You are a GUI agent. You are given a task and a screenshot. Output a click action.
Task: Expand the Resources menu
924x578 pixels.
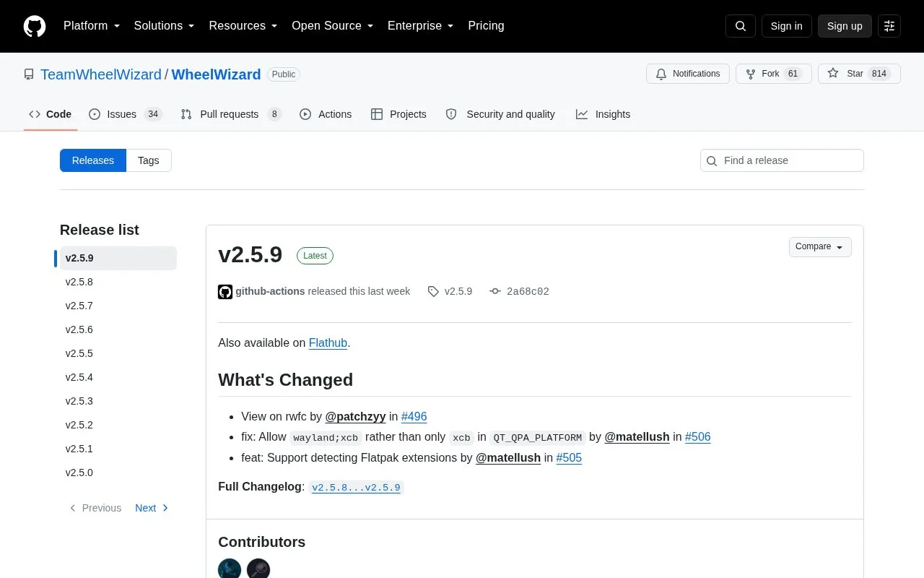coord(243,26)
